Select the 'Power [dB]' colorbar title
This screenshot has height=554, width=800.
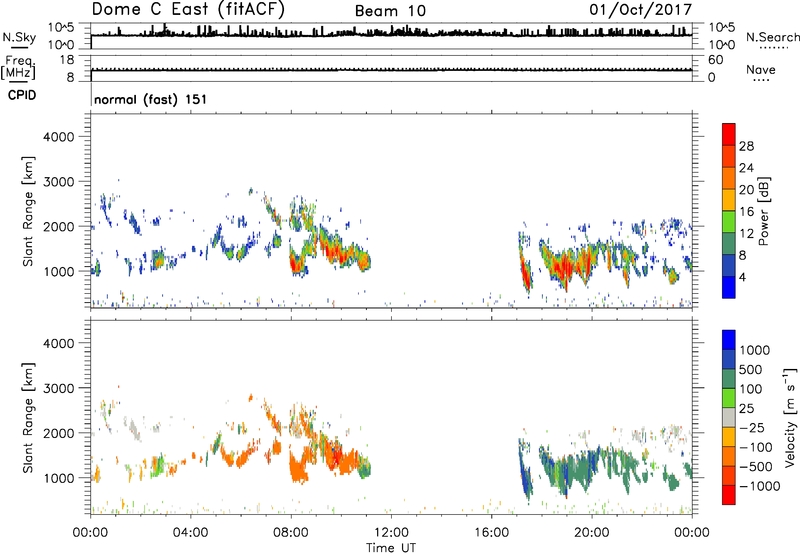click(x=763, y=211)
